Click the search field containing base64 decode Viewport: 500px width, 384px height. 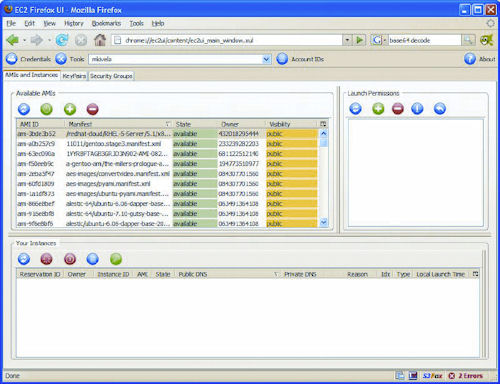[x=424, y=40]
